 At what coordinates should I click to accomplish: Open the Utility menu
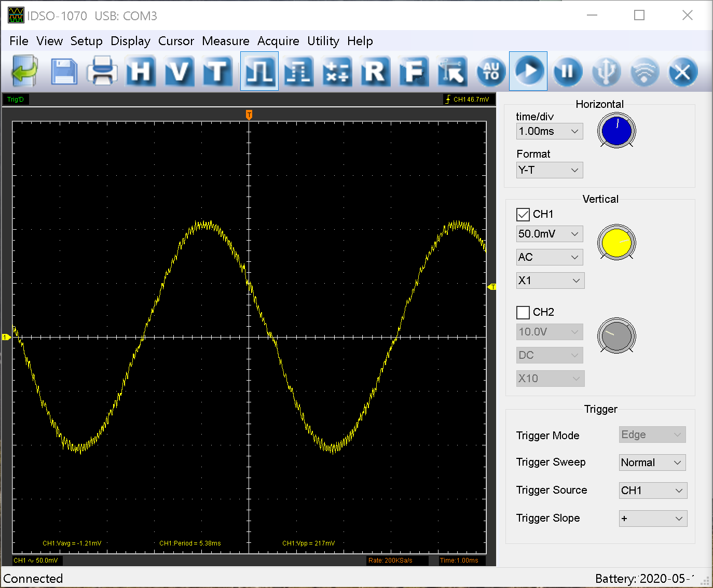pos(323,41)
